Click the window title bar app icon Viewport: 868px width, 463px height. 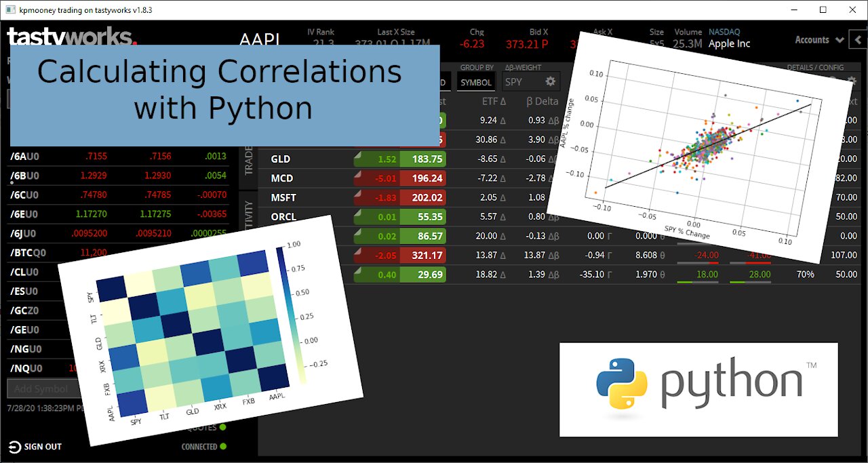coord(10,9)
